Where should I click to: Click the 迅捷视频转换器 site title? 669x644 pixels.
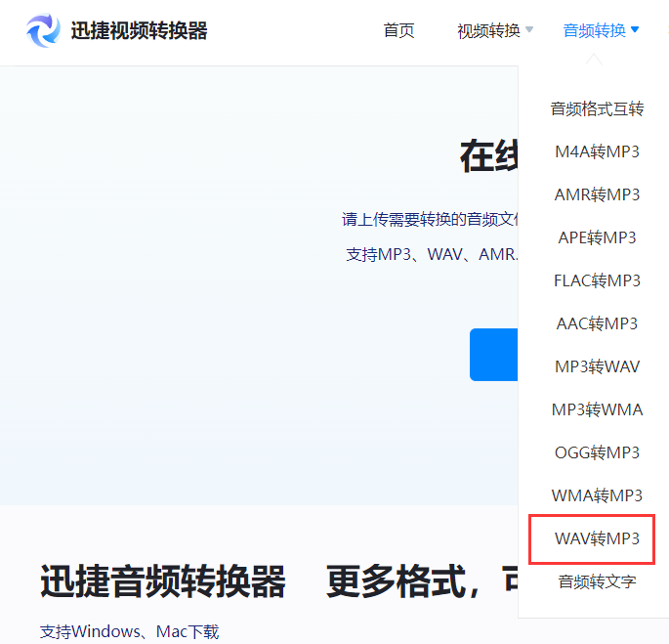(x=139, y=30)
